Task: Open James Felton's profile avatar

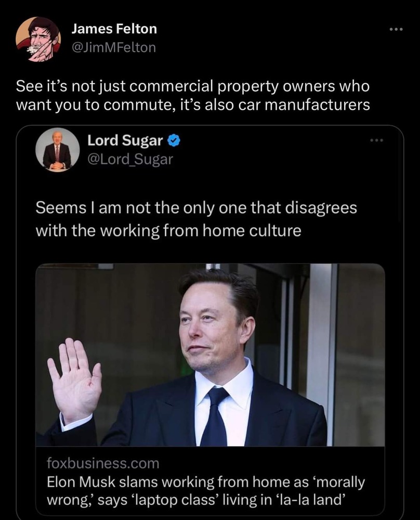Action: tap(38, 38)
